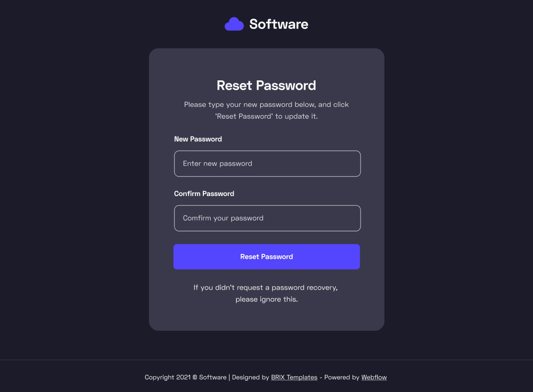The width and height of the screenshot is (533, 392).
Task: Focus the Confirm your password input
Action: (267, 218)
